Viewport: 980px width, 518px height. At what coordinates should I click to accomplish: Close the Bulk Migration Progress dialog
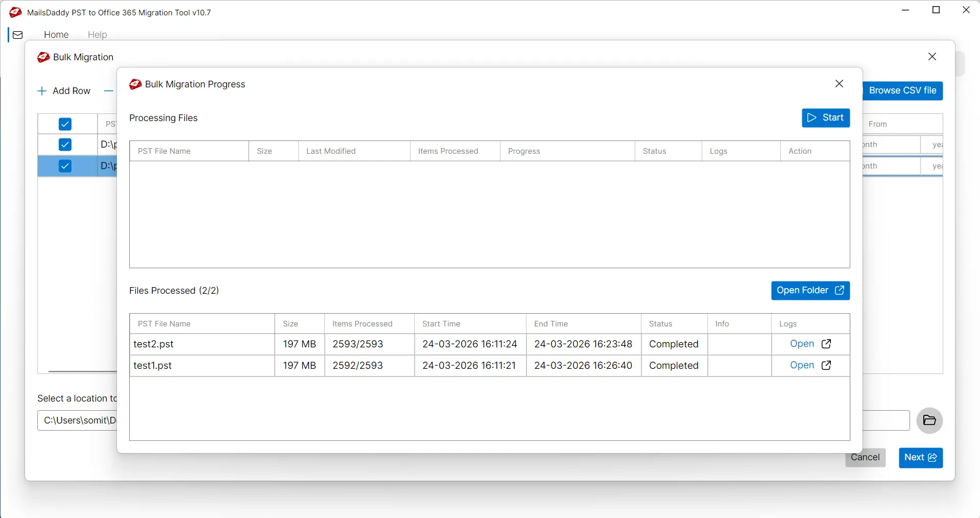tap(839, 84)
